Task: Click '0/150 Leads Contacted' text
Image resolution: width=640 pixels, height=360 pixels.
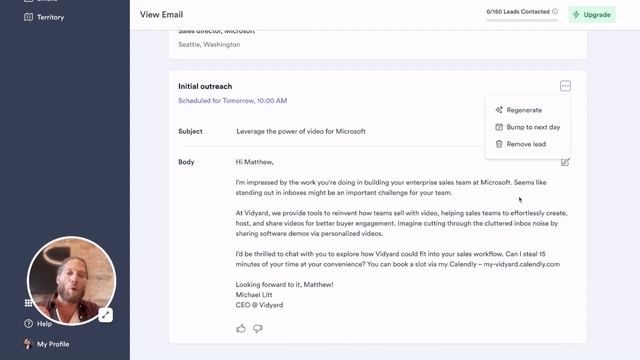Action: [518, 11]
